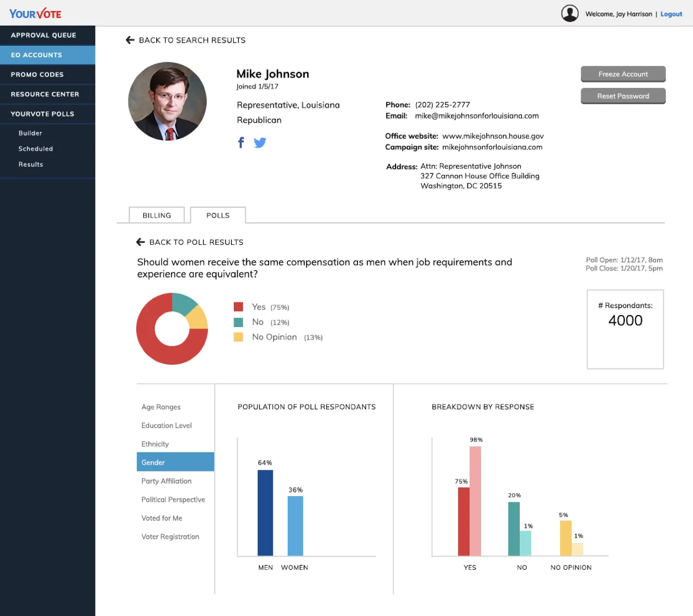Click Reset Password button
The image size is (693, 616).
pos(623,96)
